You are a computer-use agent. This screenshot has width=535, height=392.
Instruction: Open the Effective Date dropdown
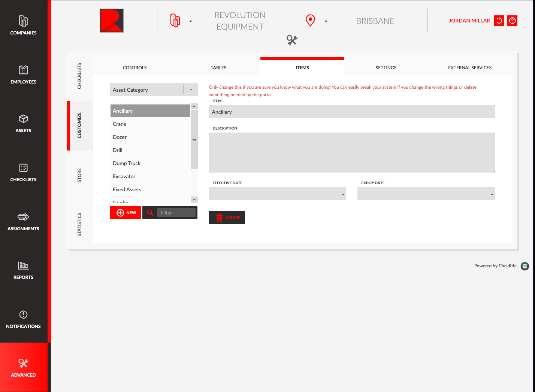[x=278, y=194]
